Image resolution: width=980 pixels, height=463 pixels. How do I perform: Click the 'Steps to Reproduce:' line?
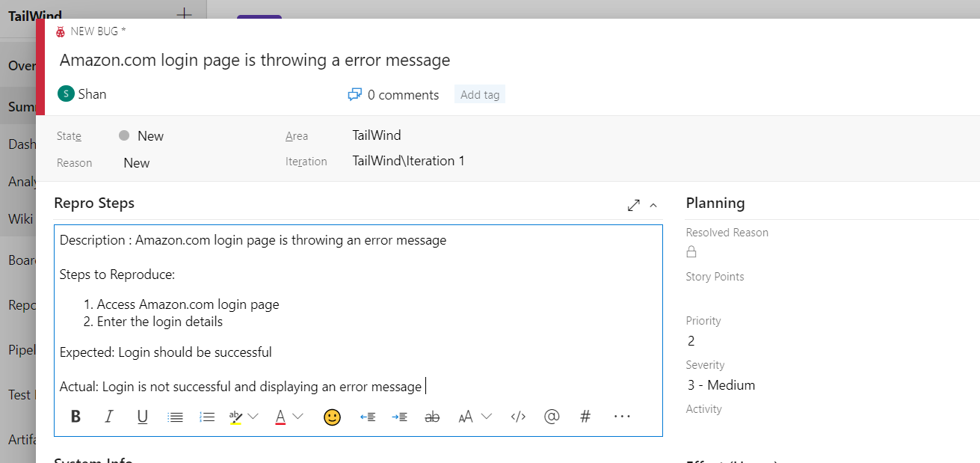pos(117,275)
